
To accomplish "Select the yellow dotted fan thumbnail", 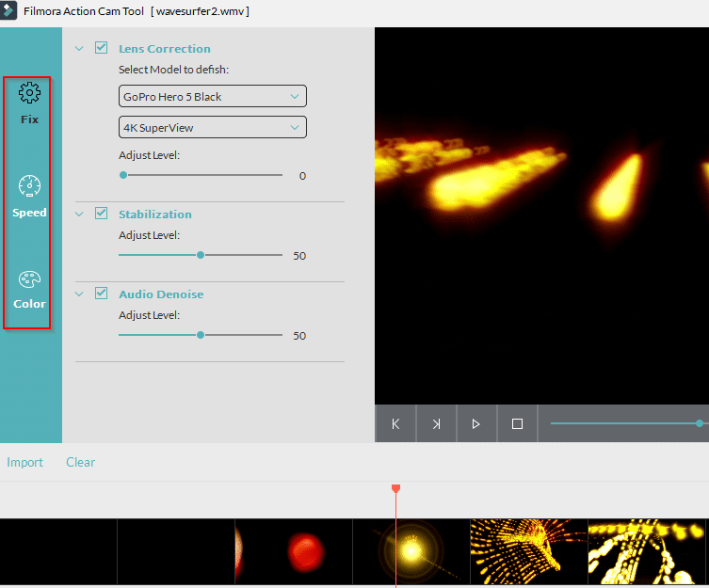I will (529, 551).
